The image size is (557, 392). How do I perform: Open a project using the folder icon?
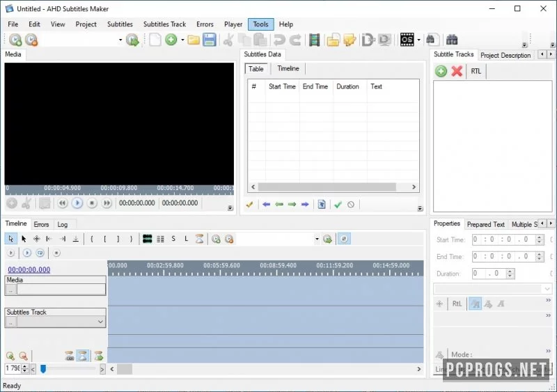point(194,40)
